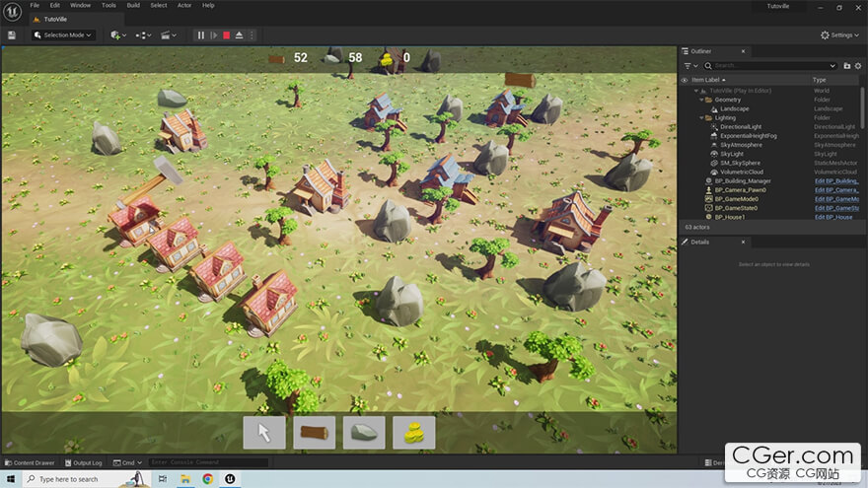Viewport: 868px width, 488px height.
Task: Open the quick add content dropdown
Action: click(118, 35)
